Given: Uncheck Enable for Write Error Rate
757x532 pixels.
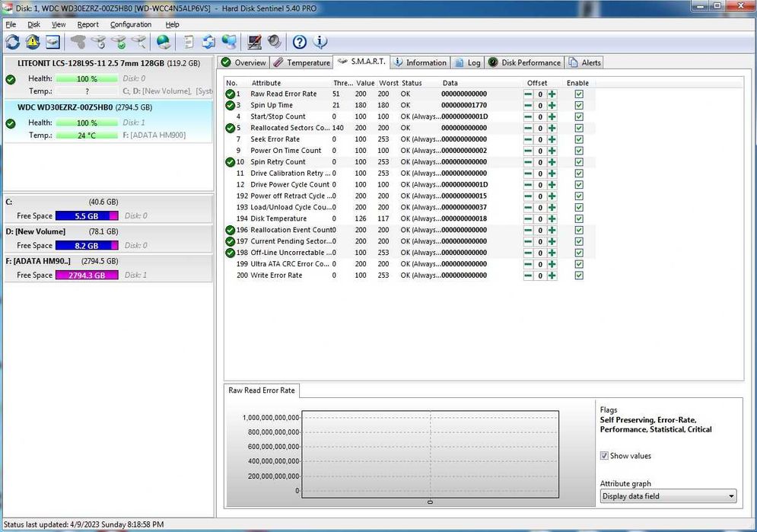Looking at the screenshot, I should click(579, 276).
